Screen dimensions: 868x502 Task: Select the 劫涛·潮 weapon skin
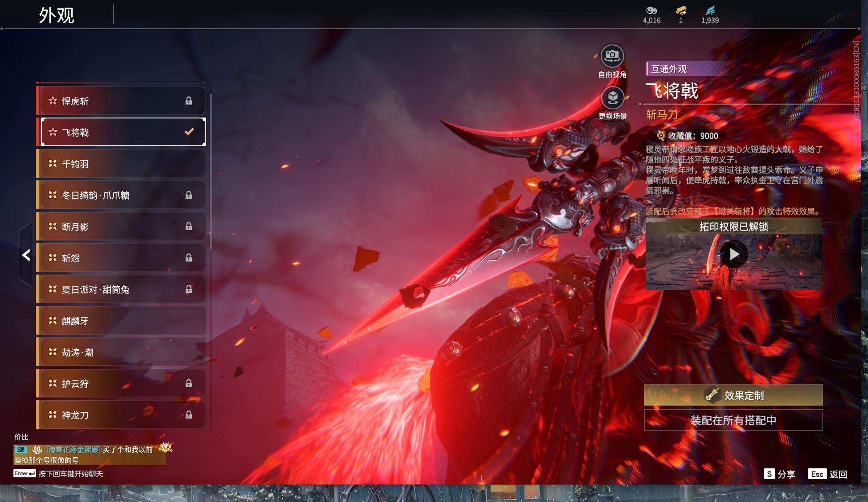(x=121, y=352)
